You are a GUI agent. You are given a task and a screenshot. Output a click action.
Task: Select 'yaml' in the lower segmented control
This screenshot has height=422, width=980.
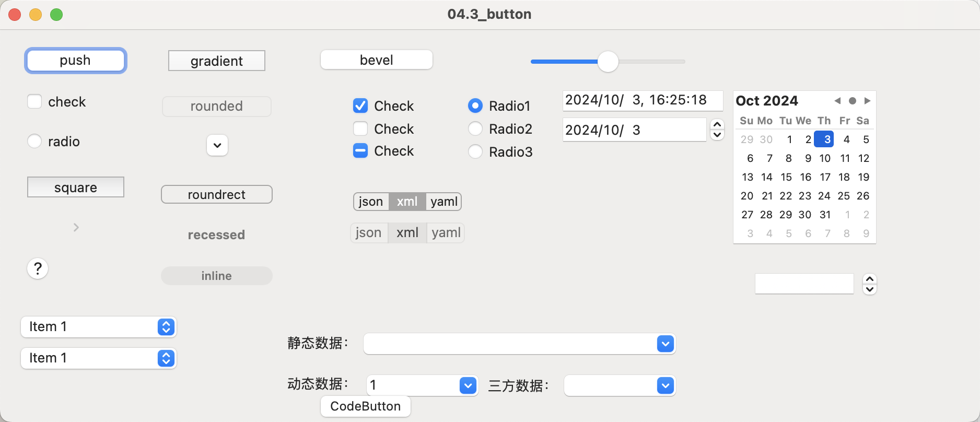446,232
